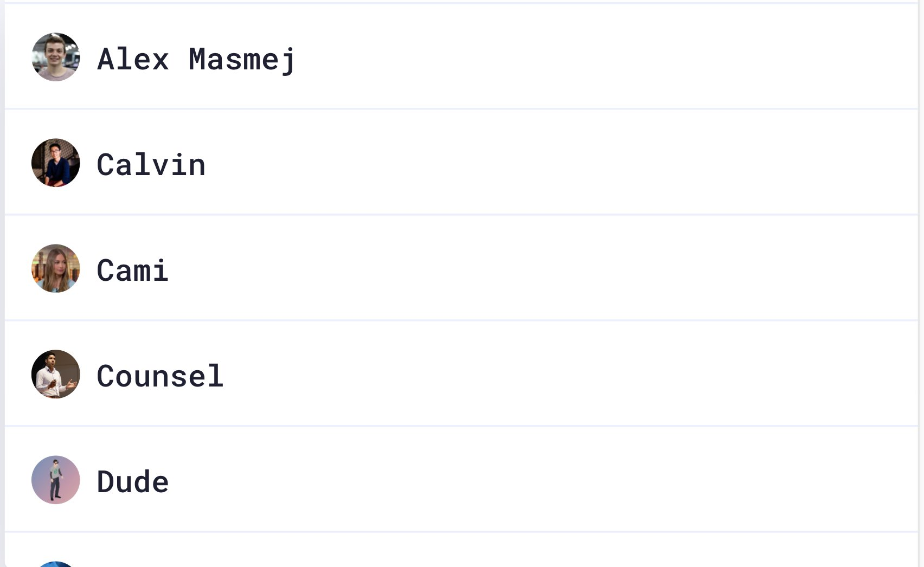The height and width of the screenshot is (567, 924).
Task: Click the word Masmej in first row
Action: click(242, 60)
